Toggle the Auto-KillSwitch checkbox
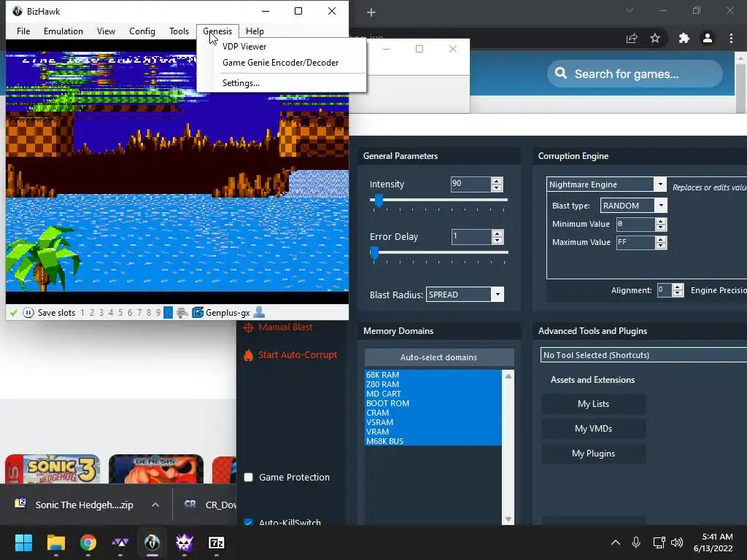Viewport: 747px width, 560px height. coord(248,522)
